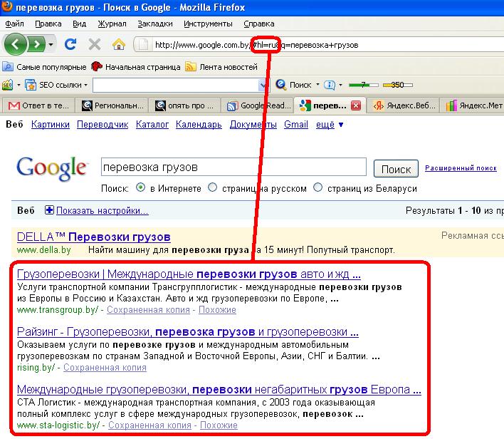Open Расширенный поиск link

[x=461, y=167]
